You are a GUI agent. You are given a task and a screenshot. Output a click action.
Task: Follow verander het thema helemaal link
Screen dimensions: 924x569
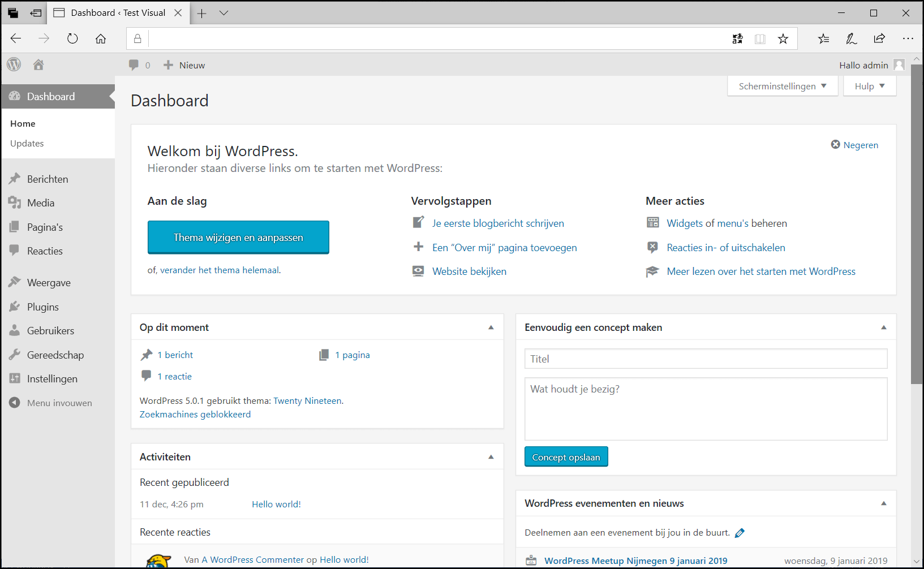[x=220, y=270]
